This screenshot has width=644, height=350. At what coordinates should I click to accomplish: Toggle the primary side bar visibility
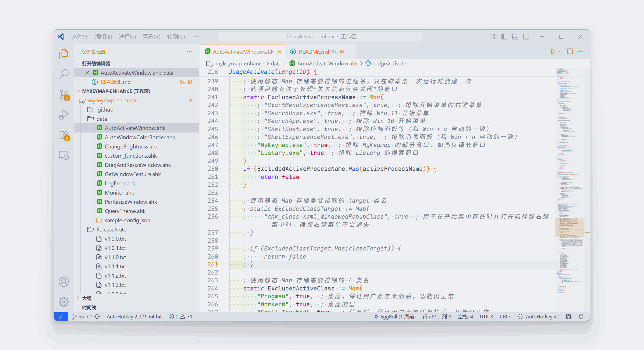[504, 37]
